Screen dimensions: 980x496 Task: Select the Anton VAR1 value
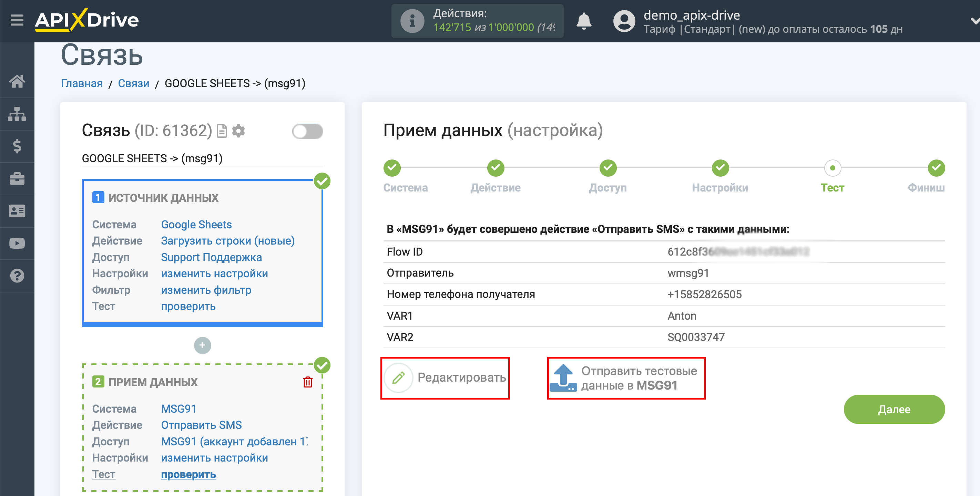tap(682, 316)
